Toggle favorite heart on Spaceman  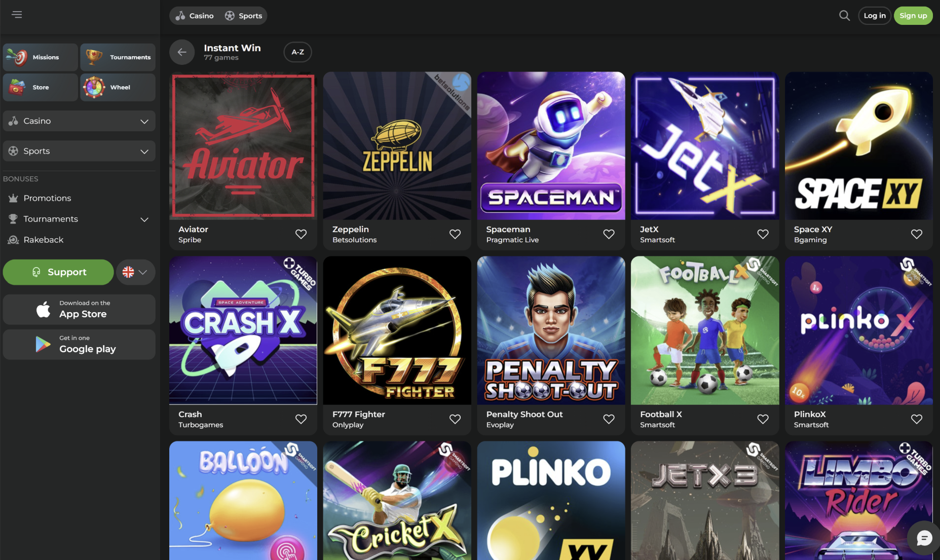(x=609, y=234)
